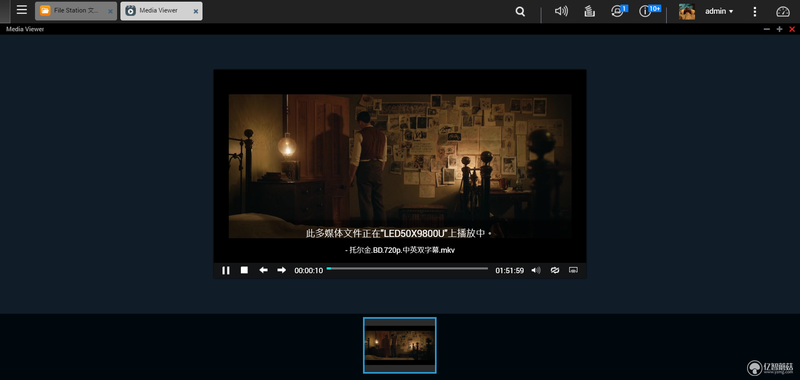Stop the video with the stop button
This screenshot has width=800, height=380.
(x=244, y=270)
